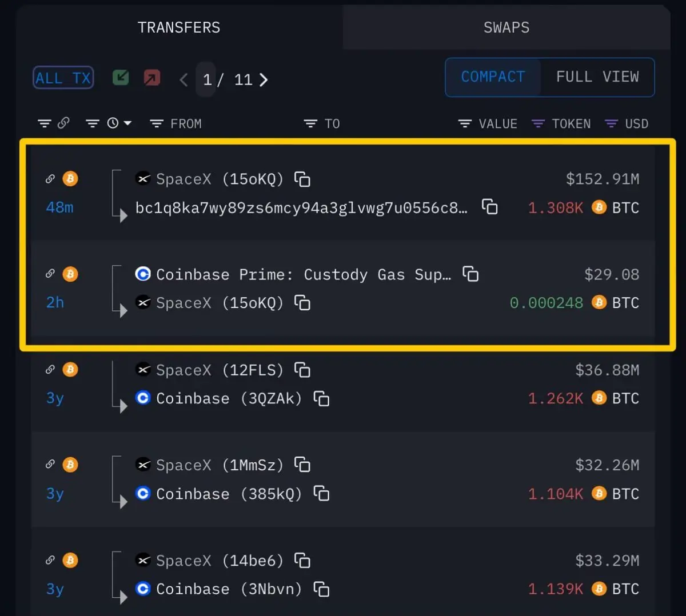Filter by USD column
The image size is (686, 616).
(x=627, y=123)
